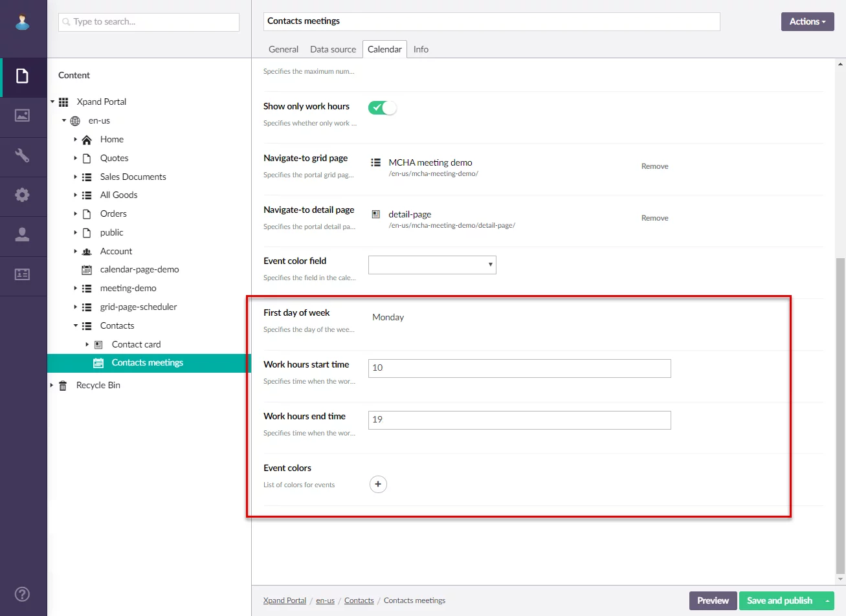Open the Members card icon section
This screenshot has width=846, height=616.
23,274
